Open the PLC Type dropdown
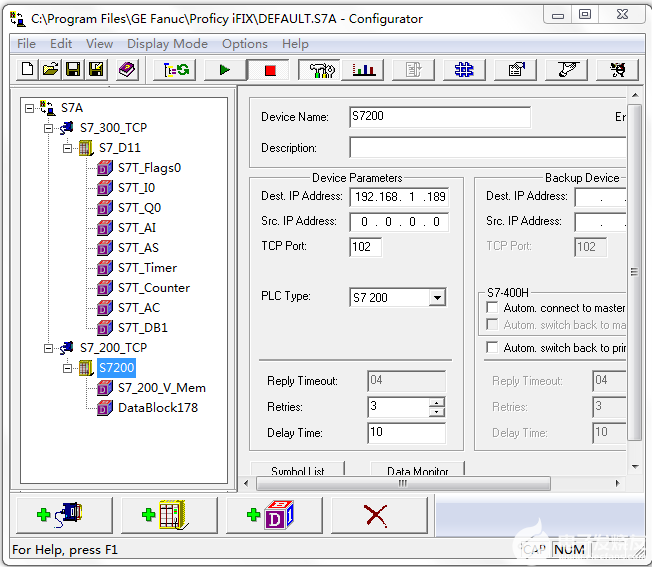This screenshot has height=567, width=652. 437,298
